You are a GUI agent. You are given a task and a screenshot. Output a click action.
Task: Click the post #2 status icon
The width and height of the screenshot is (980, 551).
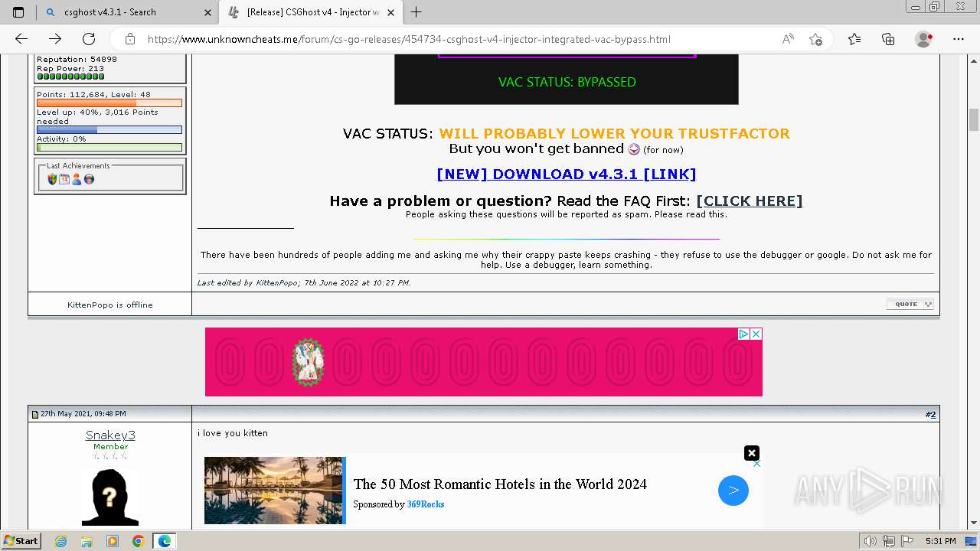point(34,414)
